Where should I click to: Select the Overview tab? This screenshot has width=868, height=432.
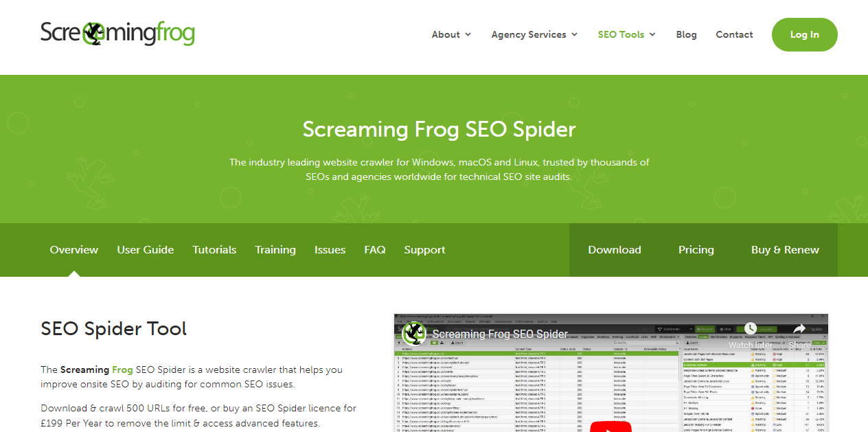point(74,250)
